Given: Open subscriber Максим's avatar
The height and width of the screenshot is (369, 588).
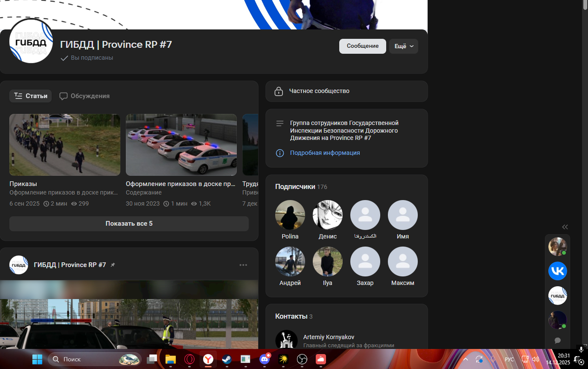Looking at the screenshot, I should (x=403, y=261).
